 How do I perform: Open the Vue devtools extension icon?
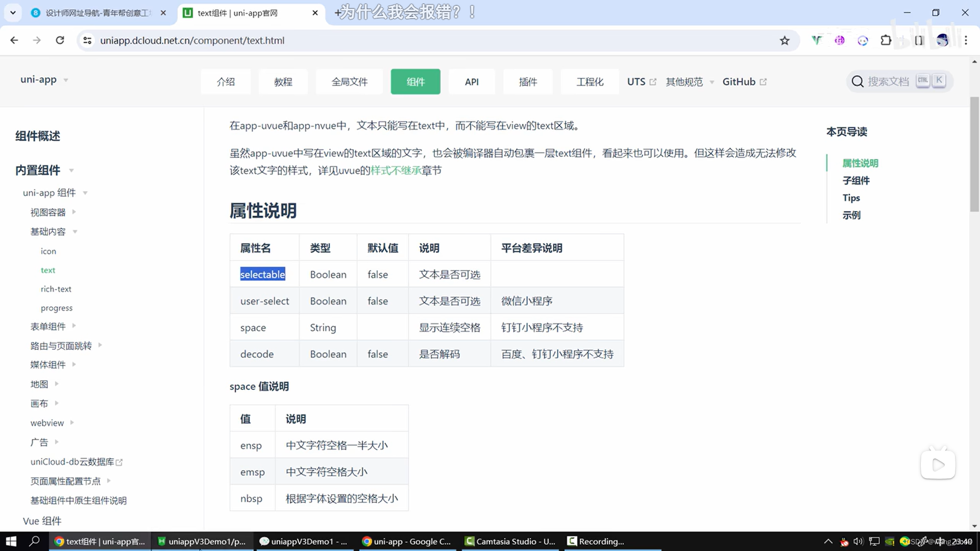pos(817,40)
